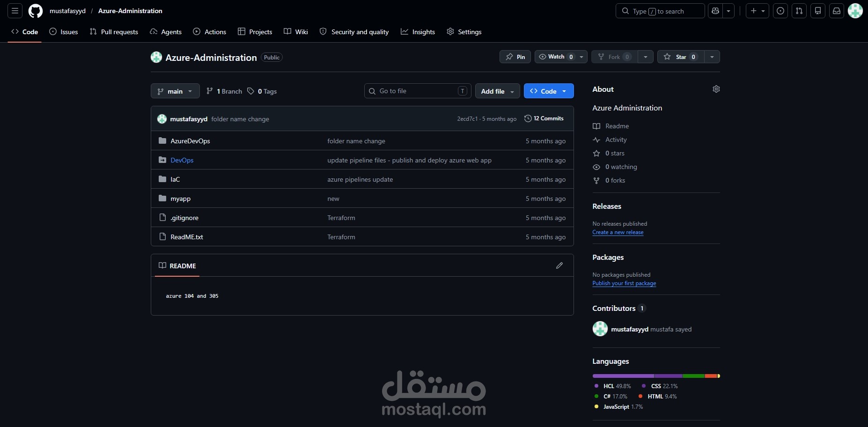The width and height of the screenshot is (868, 427).
Task: Open 'folder name change' latest commit message
Action: [240, 119]
